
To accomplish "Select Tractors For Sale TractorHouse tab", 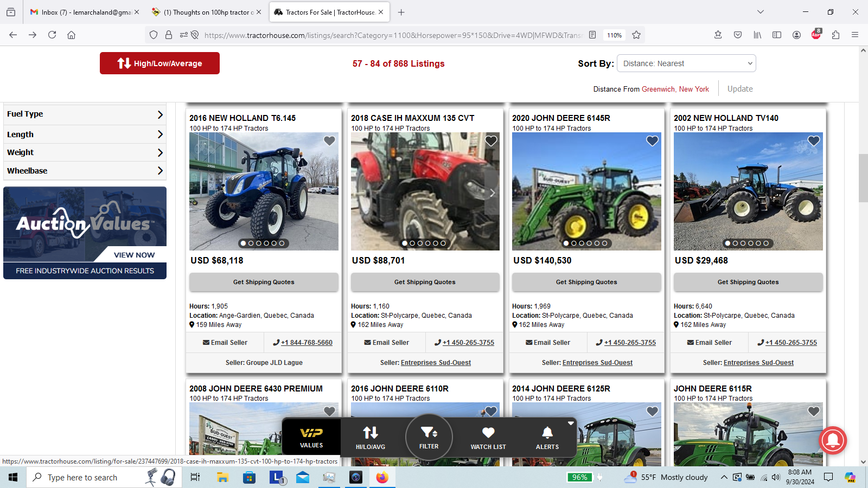I will [x=329, y=12].
